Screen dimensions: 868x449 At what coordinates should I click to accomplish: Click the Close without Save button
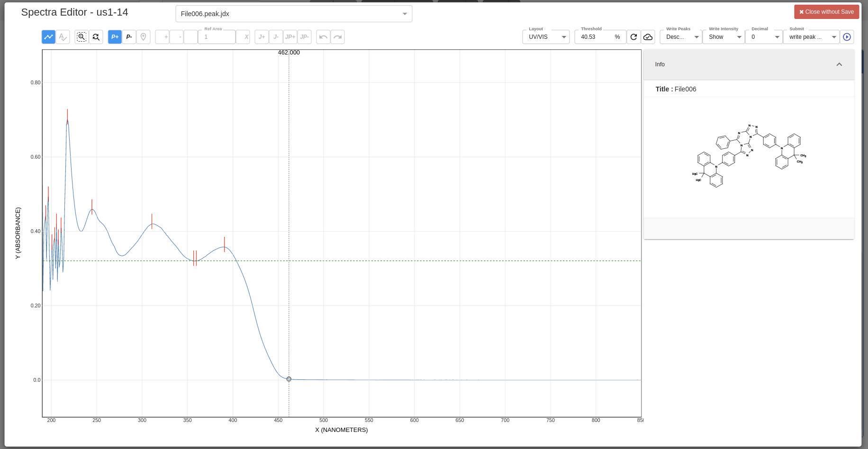tap(826, 11)
